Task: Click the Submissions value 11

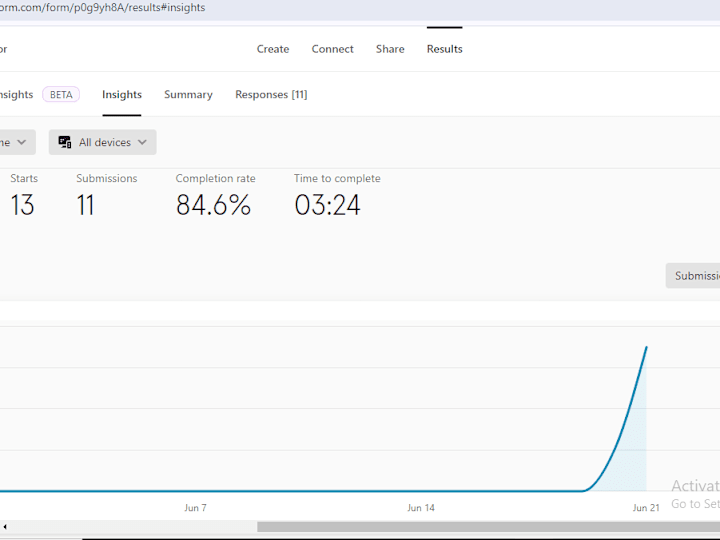Action: tap(85, 205)
